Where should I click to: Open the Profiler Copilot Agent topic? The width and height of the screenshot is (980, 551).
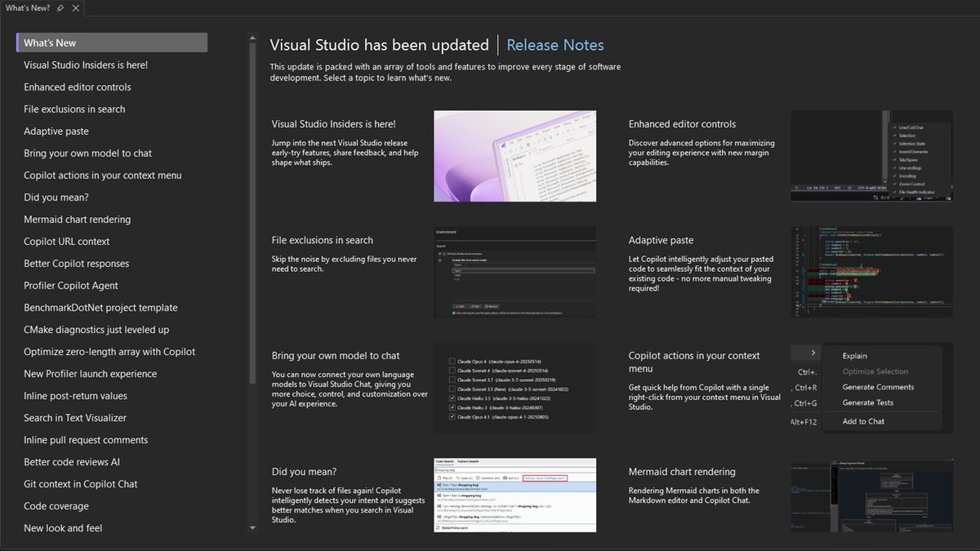point(71,285)
